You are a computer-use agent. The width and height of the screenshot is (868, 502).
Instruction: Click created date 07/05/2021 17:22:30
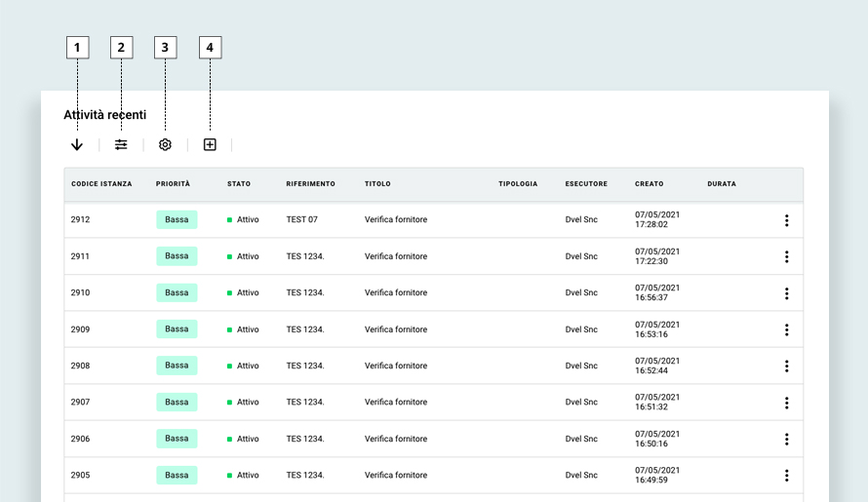click(x=657, y=256)
